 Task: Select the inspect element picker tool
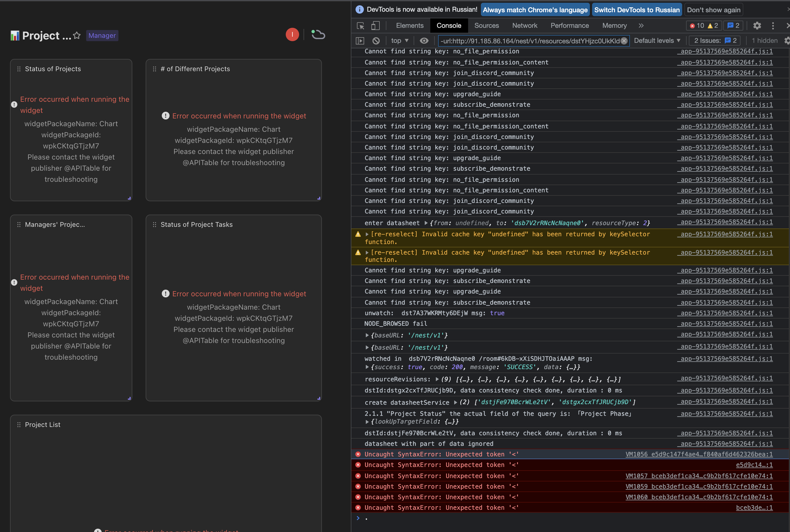[360, 26]
